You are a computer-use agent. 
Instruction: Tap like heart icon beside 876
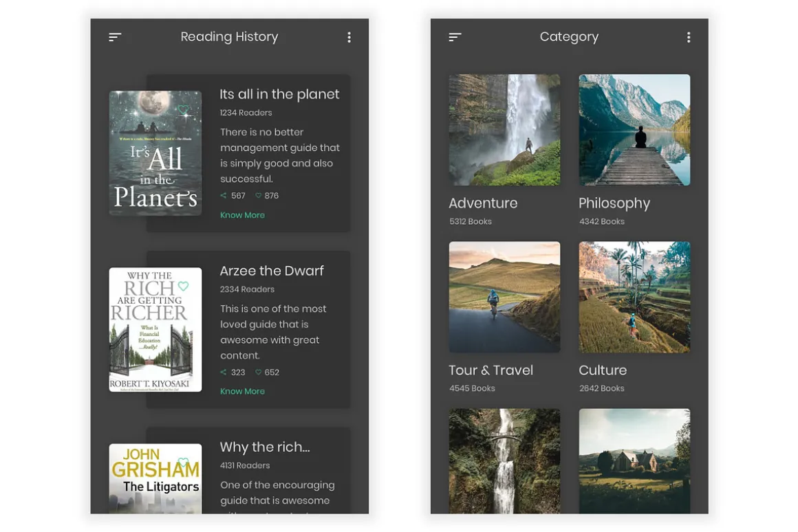tap(258, 195)
